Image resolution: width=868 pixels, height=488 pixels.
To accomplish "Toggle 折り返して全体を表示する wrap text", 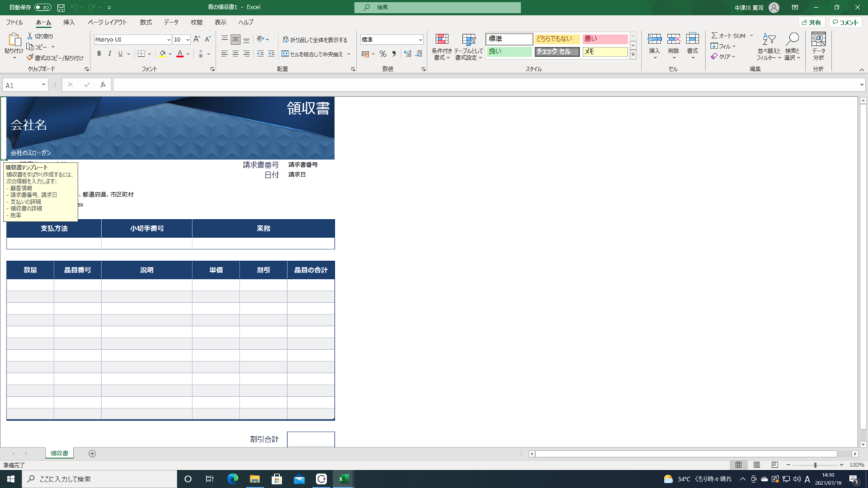I will point(315,40).
